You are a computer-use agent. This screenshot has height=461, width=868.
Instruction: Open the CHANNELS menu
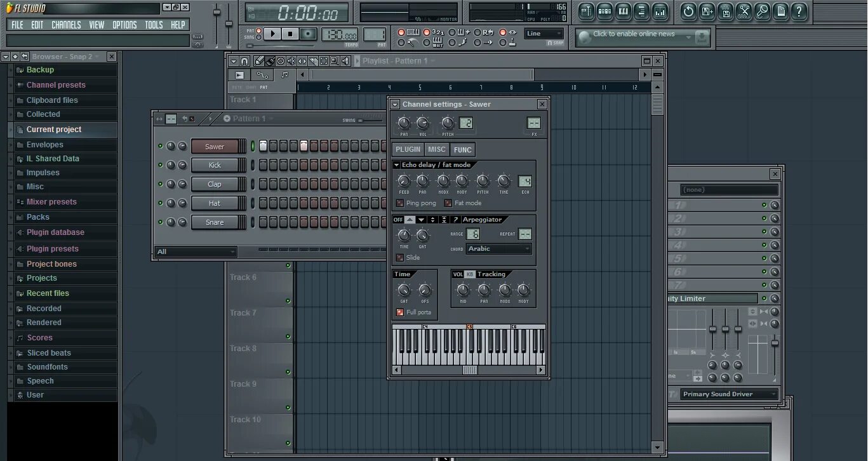pos(66,25)
